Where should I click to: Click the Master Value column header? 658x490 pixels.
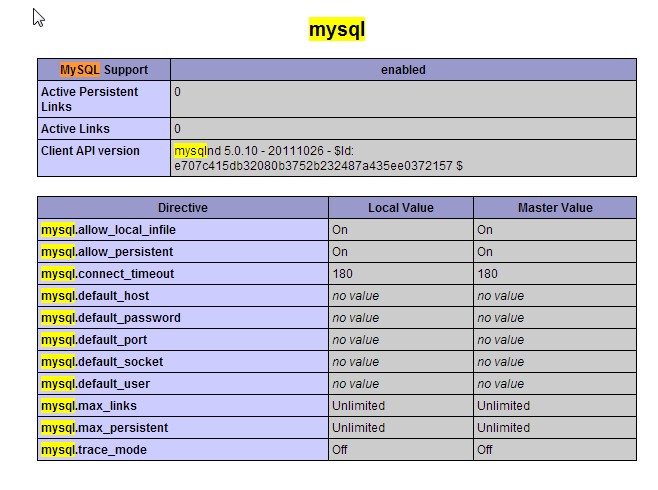(555, 208)
